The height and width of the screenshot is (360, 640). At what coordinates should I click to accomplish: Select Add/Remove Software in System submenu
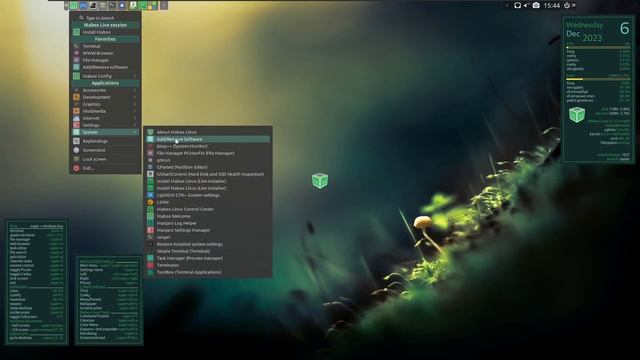click(x=208, y=139)
